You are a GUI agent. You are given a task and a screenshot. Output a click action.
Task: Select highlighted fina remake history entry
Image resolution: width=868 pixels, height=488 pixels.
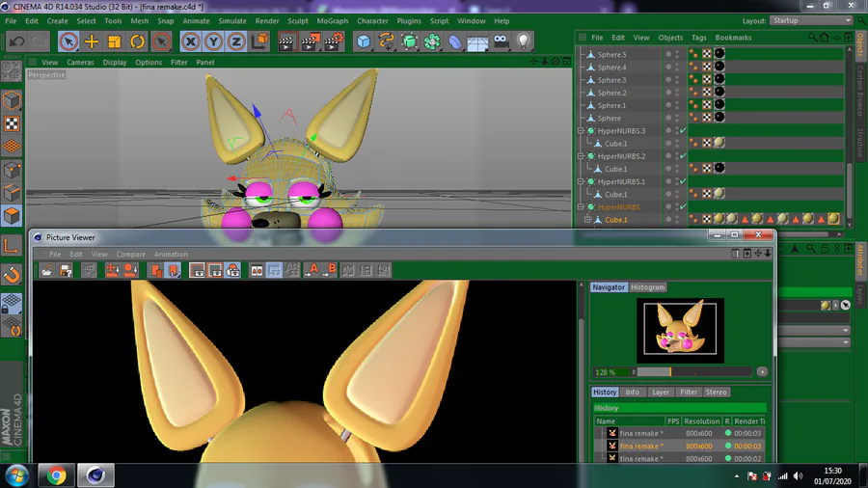point(681,446)
